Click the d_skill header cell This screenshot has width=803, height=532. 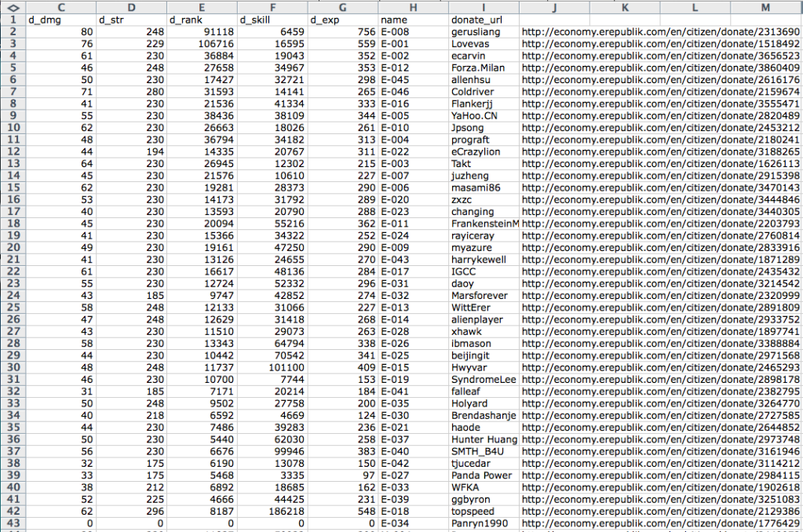(272, 19)
